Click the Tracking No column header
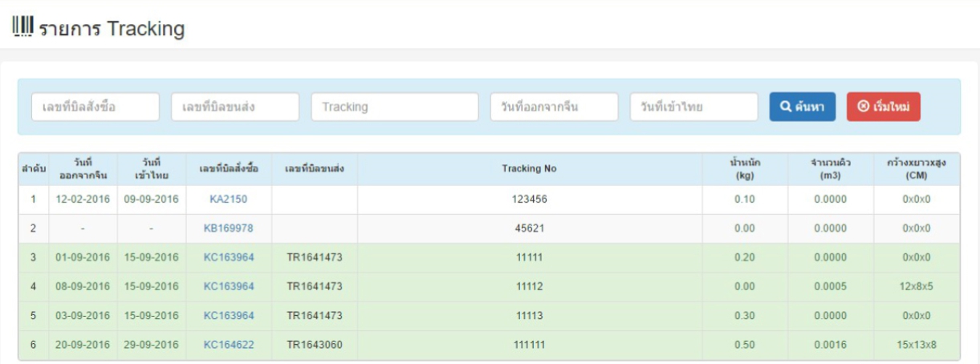Screen dimensions: 980x364 coord(530,169)
